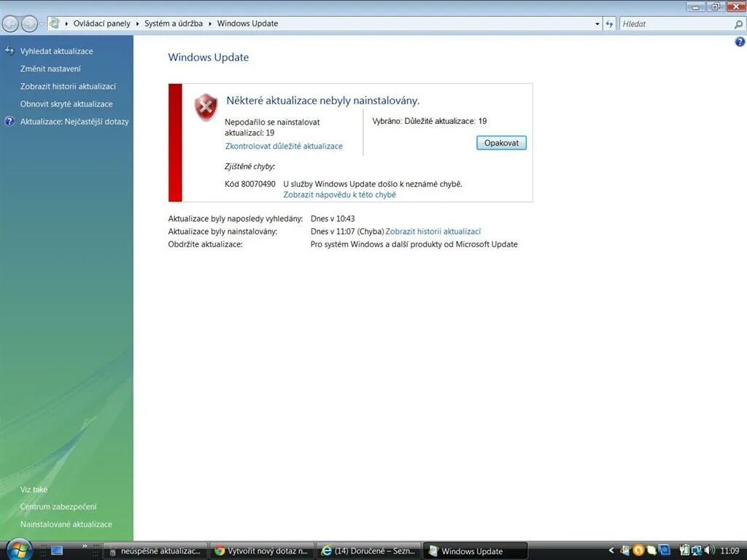Open the address bar history dropdown
747x560 pixels.
pyautogui.click(x=597, y=24)
